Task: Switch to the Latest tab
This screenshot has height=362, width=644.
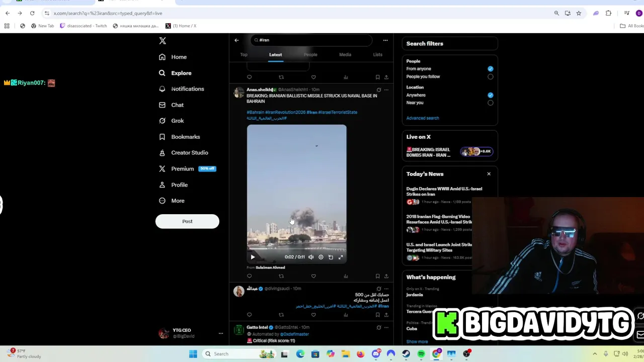Action: click(275, 54)
